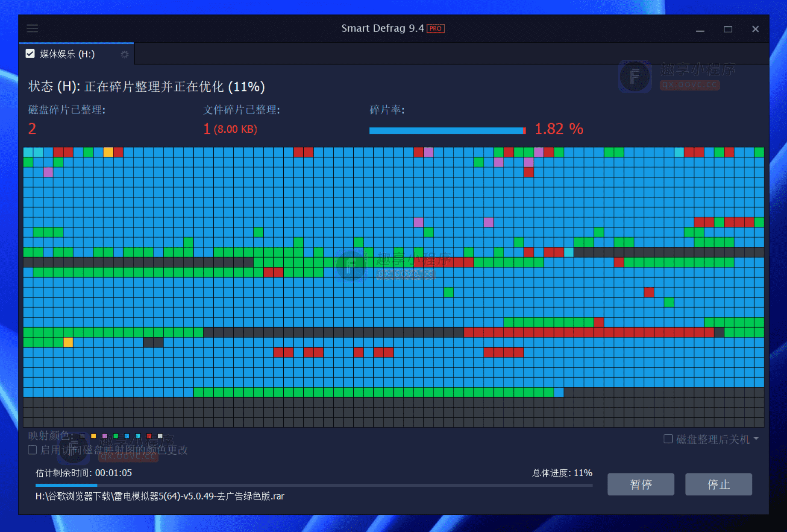Pick the cyan map color swatch

pyautogui.click(x=138, y=436)
